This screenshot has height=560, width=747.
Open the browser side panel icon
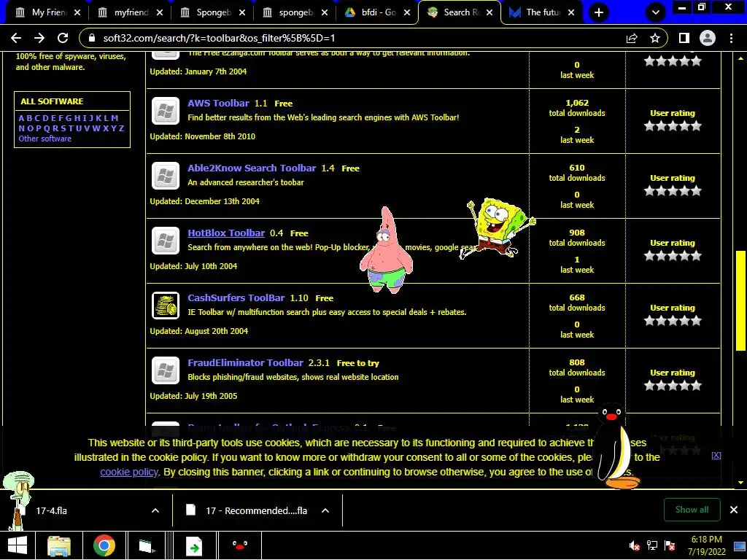click(684, 38)
